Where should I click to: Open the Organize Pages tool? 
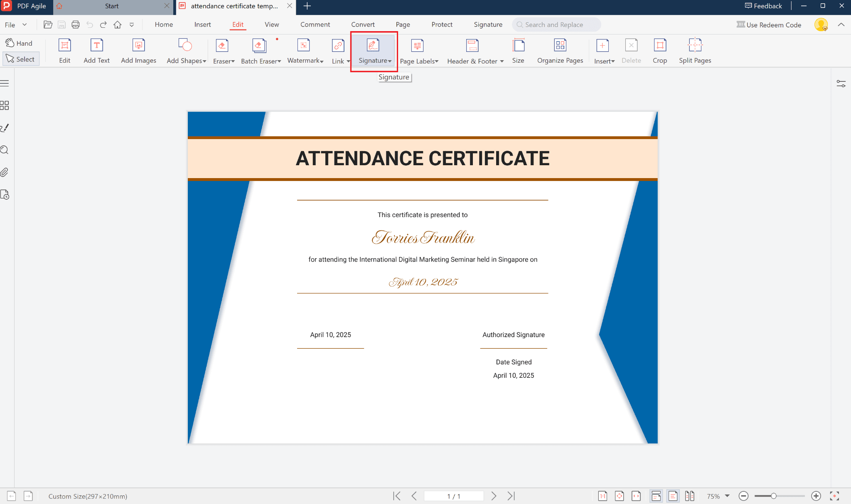(560, 51)
